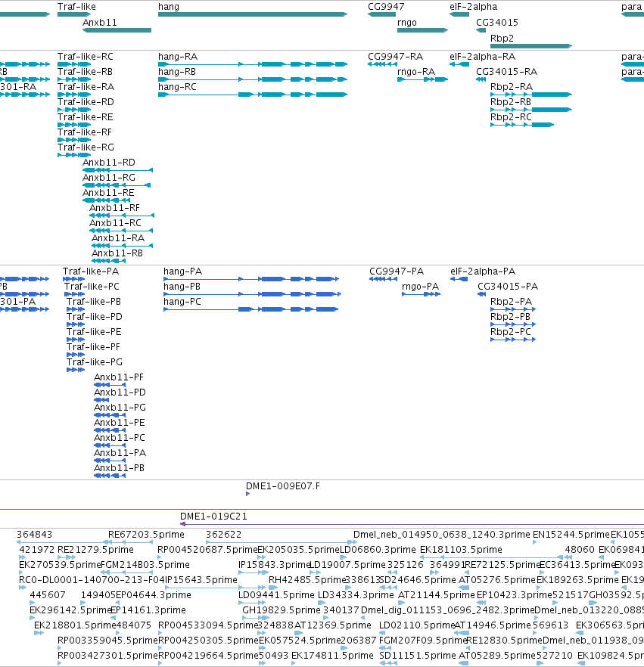Viewport: 644px width, 667px height.
Task: Select the Rbp2-PA protein label
Action: coord(511,302)
